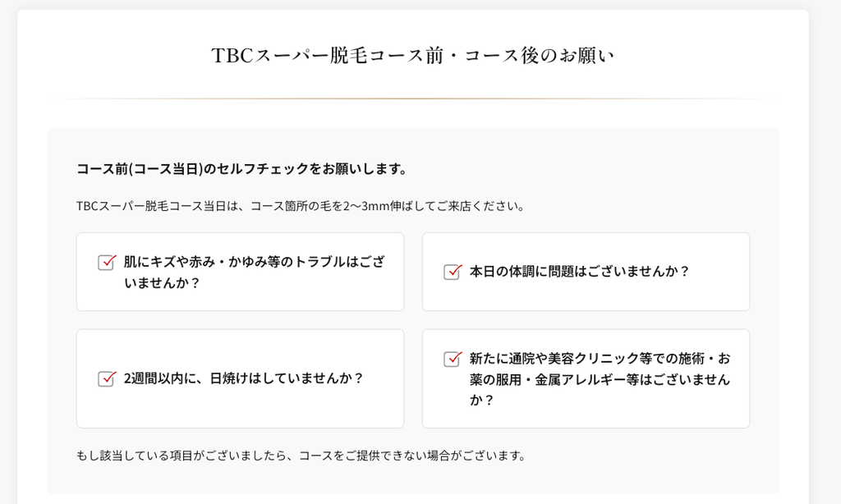Click the page title TBCスーパー脱毛コース前・コース後のお願い
This screenshot has height=504, width=841.
point(412,55)
